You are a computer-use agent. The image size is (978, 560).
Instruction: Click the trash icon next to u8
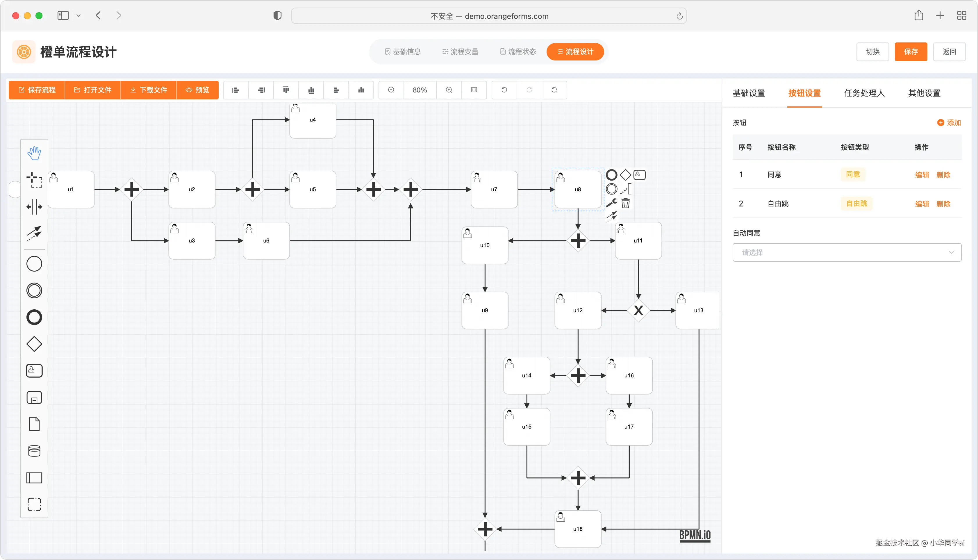(x=626, y=203)
